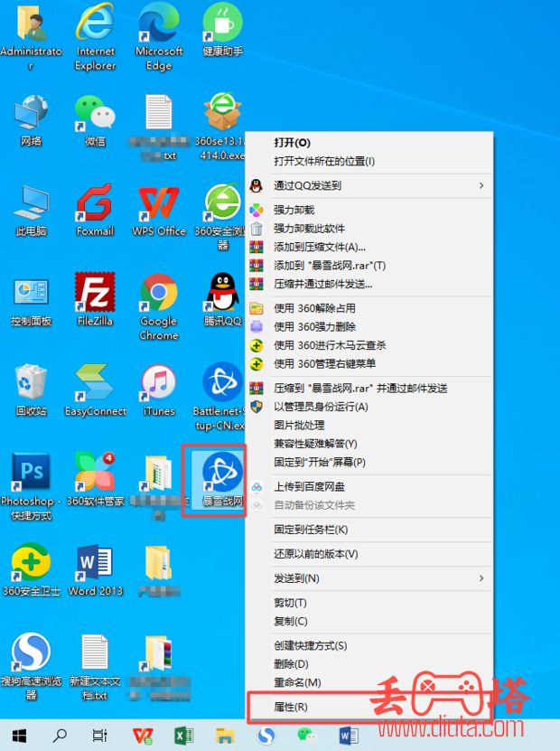Screen dimensions: 560x751
Task: Choose 上传到百度网盘 menu entry
Action: (369, 486)
